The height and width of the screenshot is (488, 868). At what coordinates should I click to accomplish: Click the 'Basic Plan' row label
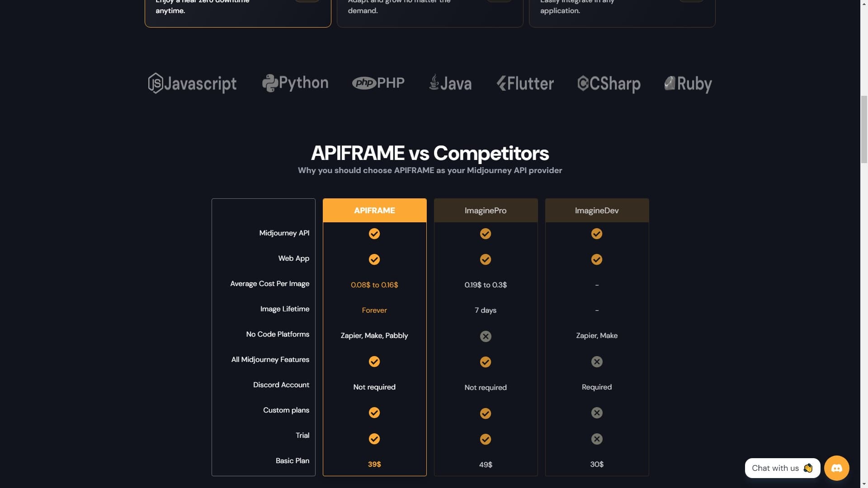pos(292,460)
